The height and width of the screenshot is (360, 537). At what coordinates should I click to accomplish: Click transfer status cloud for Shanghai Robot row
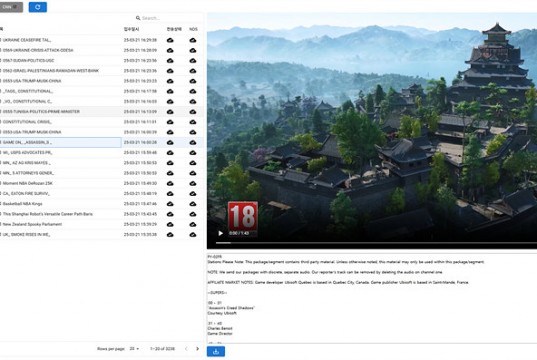pos(170,214)
